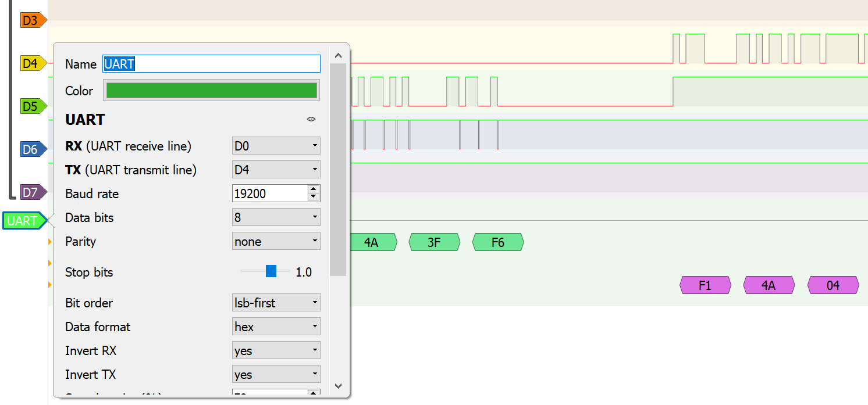Click the UART decoder tag
Screen dimensions: 868x405
click(22, 221)
